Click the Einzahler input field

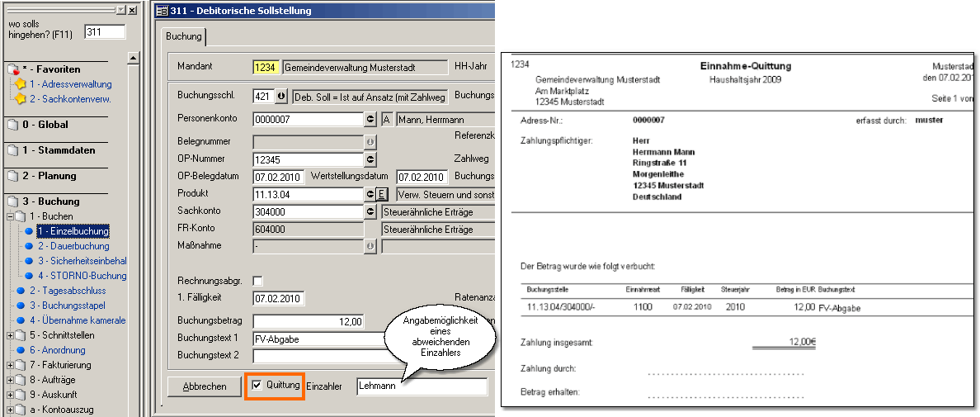[421, 386]
